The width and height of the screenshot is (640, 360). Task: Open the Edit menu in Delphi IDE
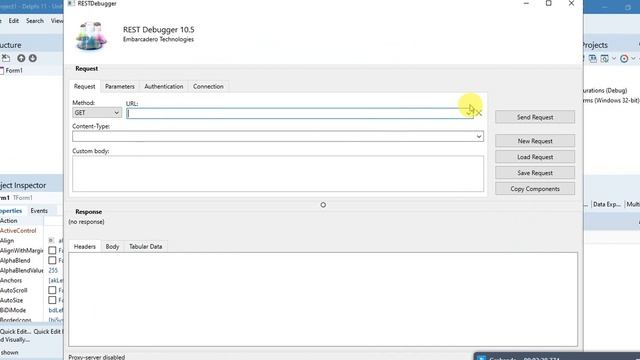click(x=14, y=21)
